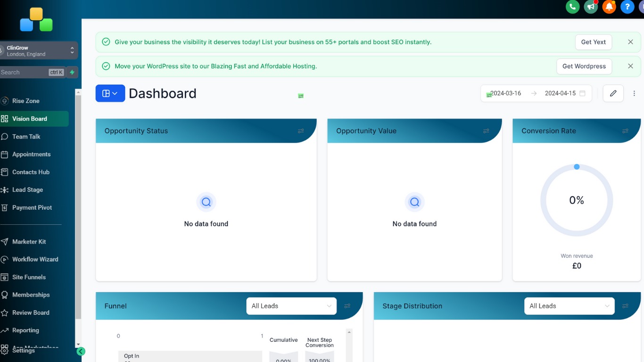Click the Get Wordpress button
Image resolution: width=644 pixels, height=362 pixels.
584,66
